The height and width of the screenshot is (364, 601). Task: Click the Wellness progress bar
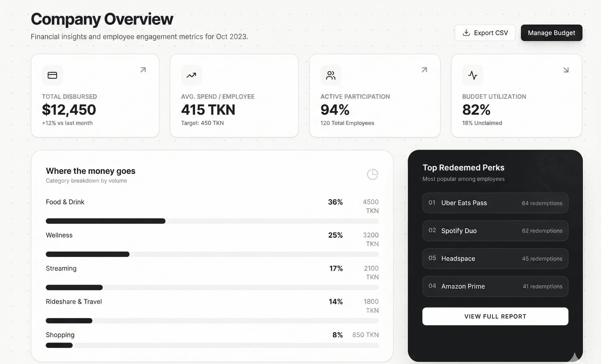pos(212,254)
